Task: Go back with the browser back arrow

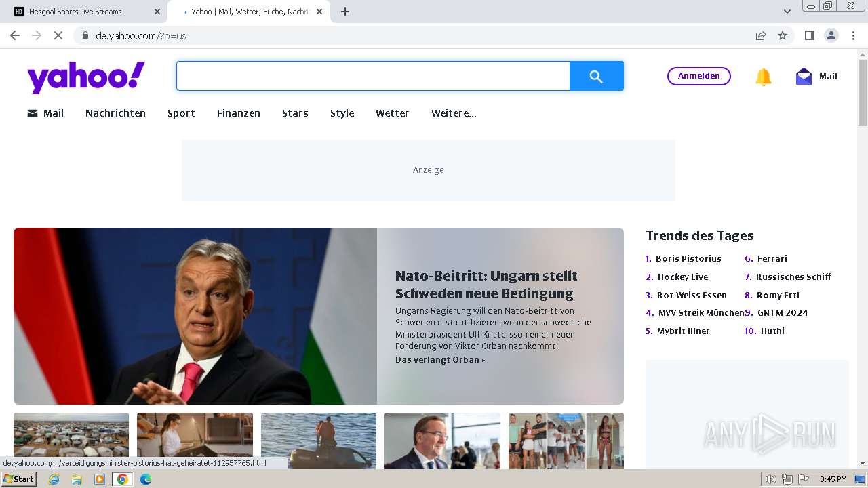Action: [15, 35]
